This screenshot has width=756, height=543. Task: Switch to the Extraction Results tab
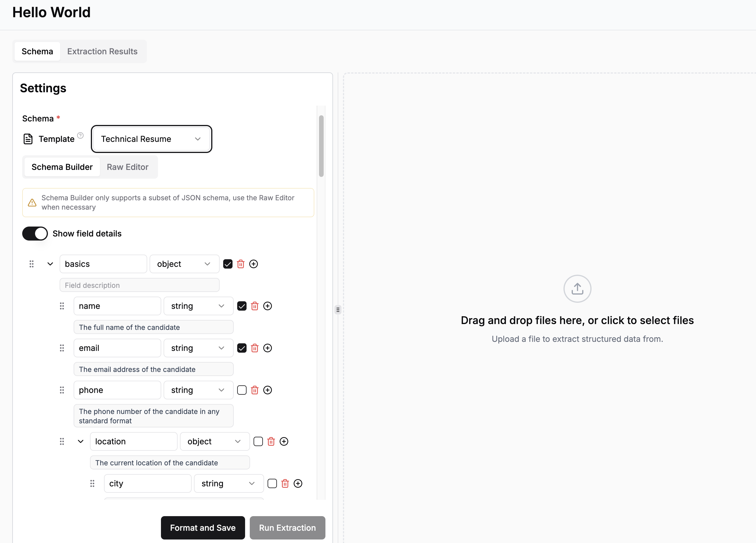click(102, 51)
